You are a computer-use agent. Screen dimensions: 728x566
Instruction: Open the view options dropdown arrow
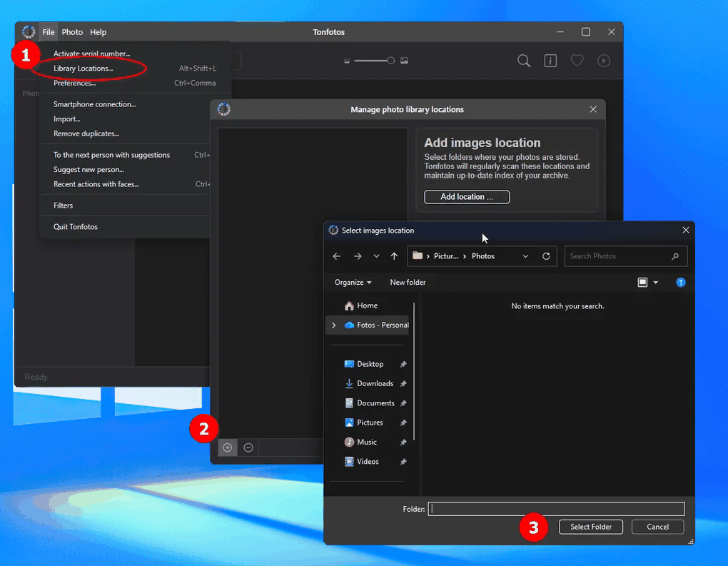click(656, 283)
